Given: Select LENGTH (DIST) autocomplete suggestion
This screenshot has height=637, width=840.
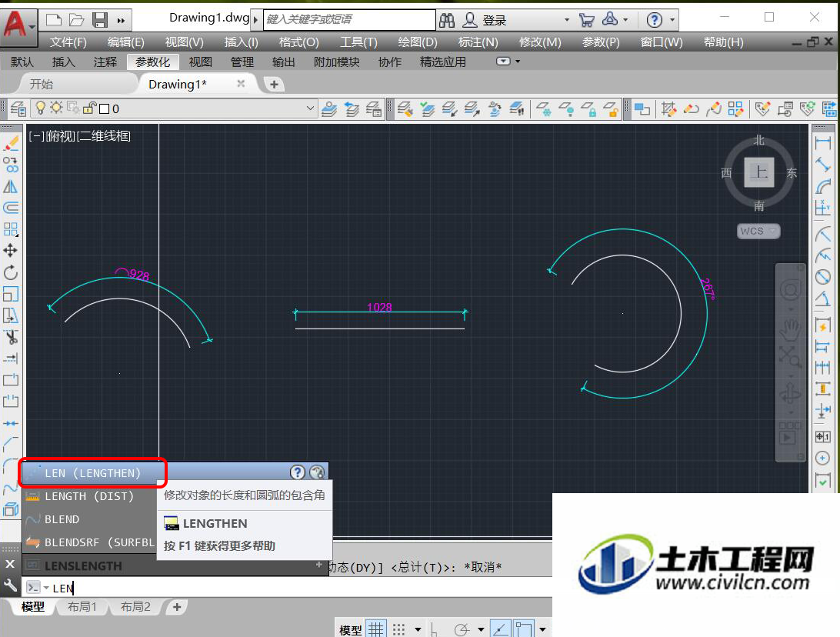Looking at the screenshot, I should pyautogui.click(x=89, y=496).
